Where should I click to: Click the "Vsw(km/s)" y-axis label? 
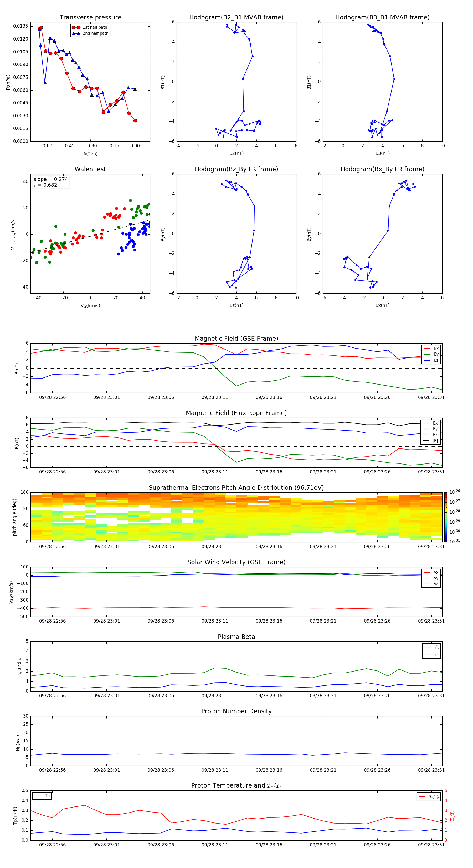tap(11, 592)
